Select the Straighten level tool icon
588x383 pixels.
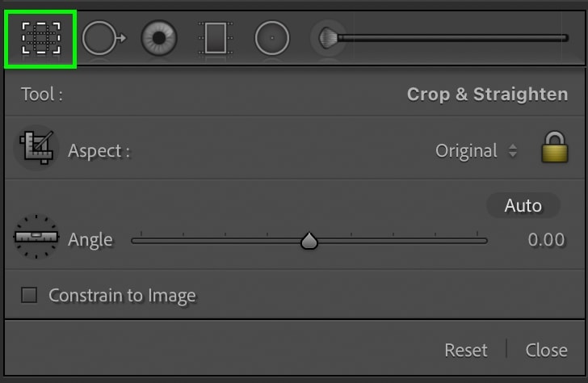point(36,237)
